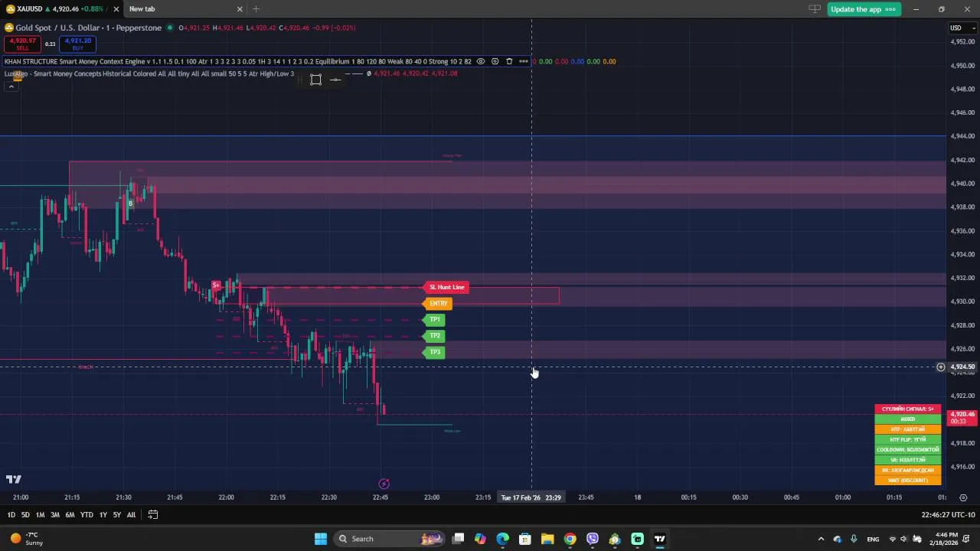
Task: Open KHAN STRUCTURE indicator settings
Action: 495,61
